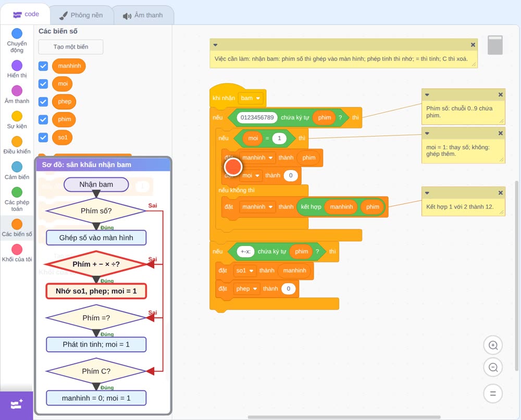This screenshot has width=521, height=420.
Task: Switch to the Phông nền tab
Action: 81,15
